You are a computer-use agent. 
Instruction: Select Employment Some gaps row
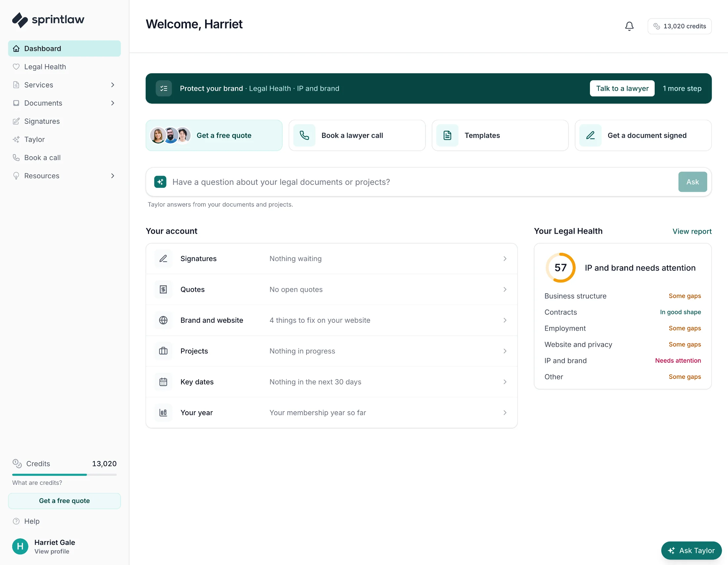point(622,328)
